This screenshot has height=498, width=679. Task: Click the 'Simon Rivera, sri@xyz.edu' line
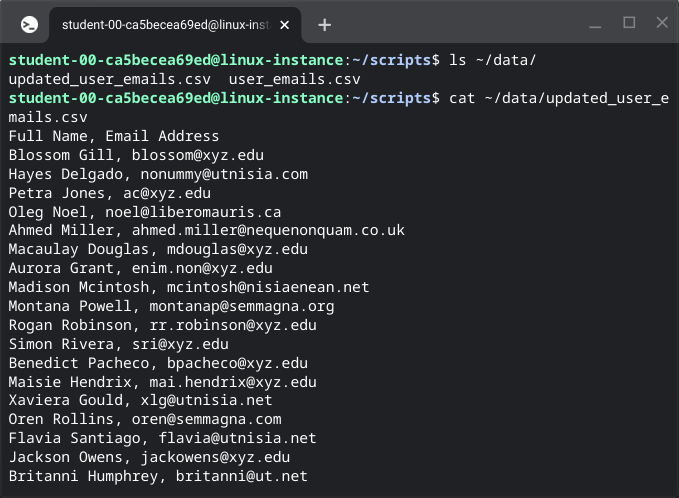(119, 344)
